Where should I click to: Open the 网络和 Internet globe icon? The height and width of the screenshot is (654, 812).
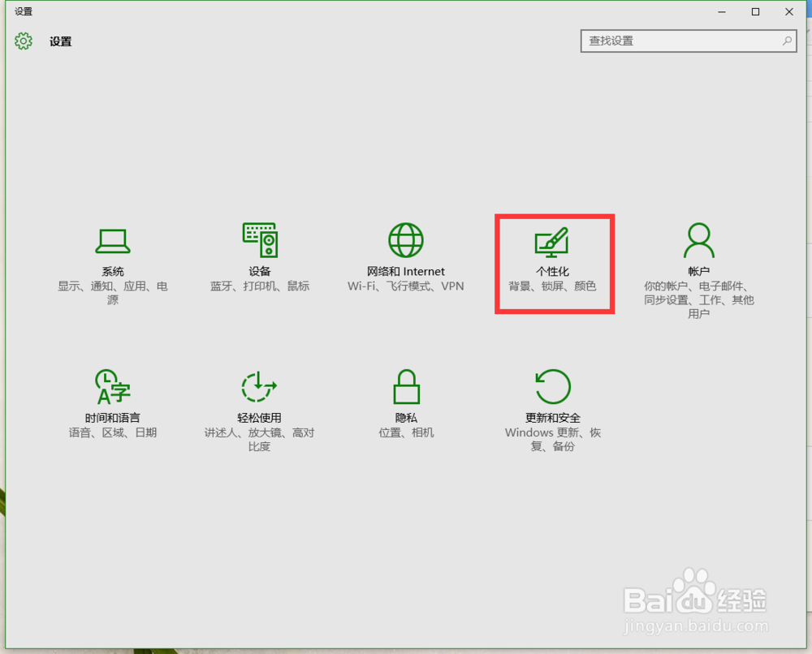click(405, 240)
